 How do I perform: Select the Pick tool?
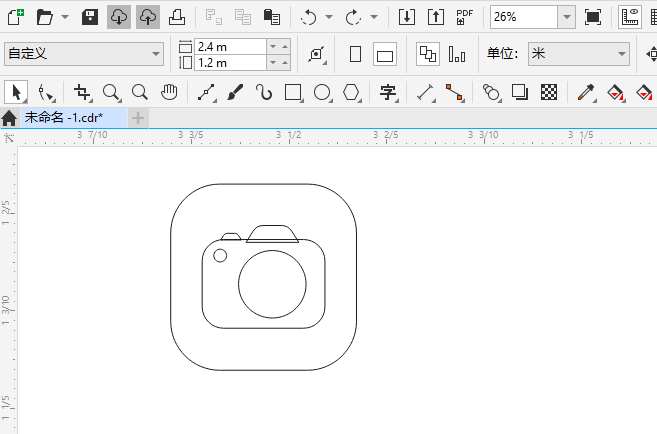[16, 92]
